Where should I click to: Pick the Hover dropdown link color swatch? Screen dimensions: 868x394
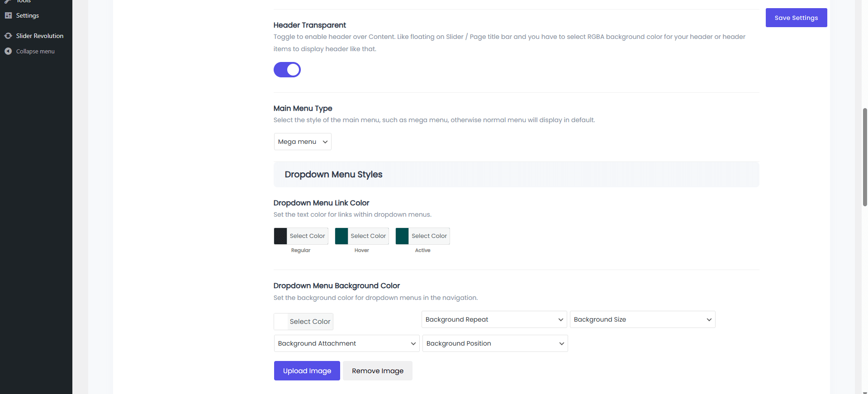click(x=342, y=236)
